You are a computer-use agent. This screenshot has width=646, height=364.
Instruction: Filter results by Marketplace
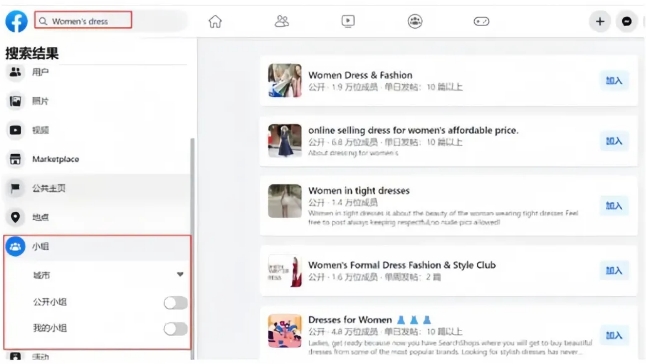click(97, 159)
